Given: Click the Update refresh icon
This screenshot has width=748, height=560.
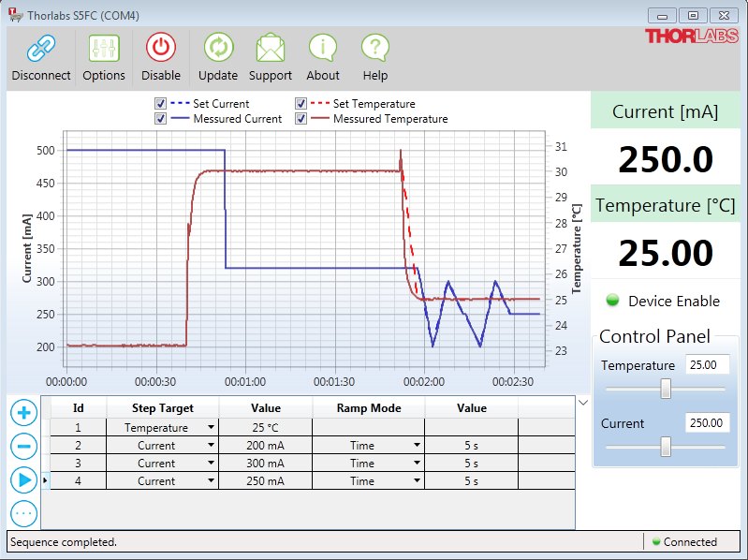Looking at the screenshot, I should 218,49.
